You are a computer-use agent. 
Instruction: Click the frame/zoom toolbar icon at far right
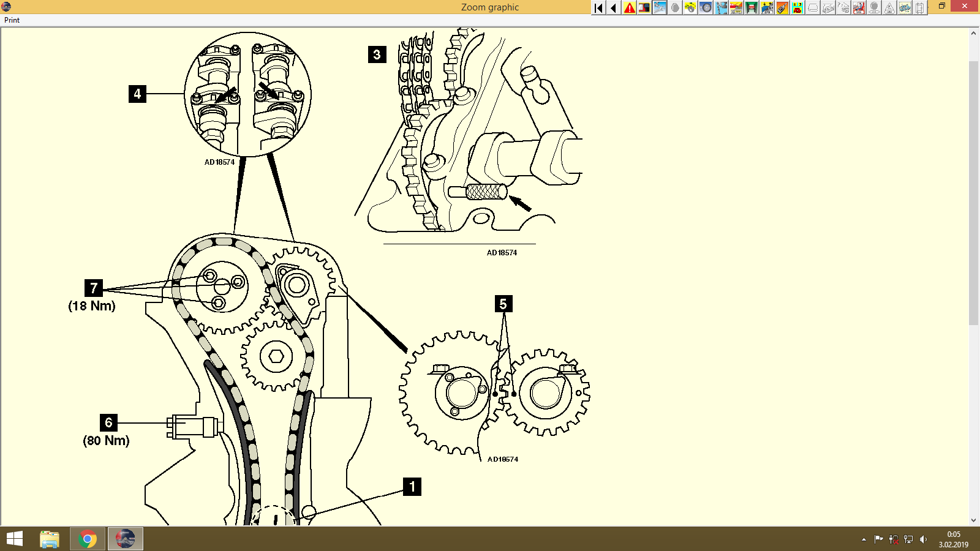point(919,8)
